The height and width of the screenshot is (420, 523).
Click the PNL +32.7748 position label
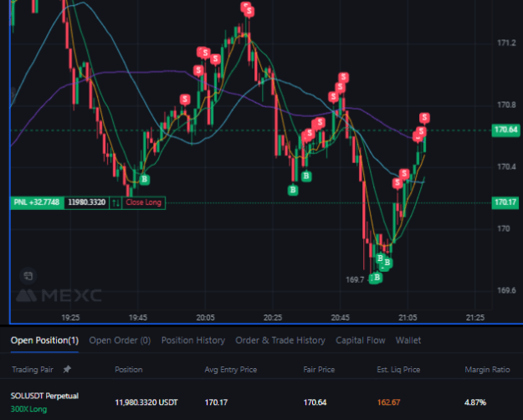37,202
